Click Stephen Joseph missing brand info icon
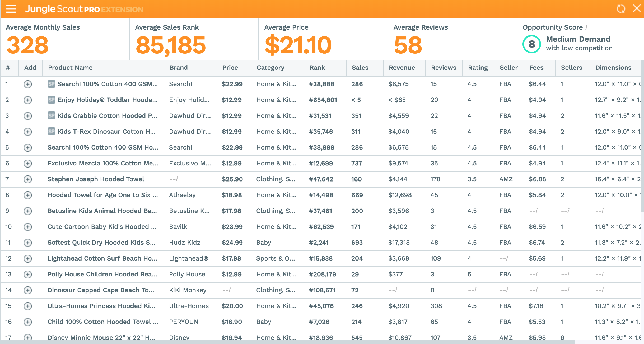This screenshot has height=344, width=644. pyautogui.click(x=174, y=179)
